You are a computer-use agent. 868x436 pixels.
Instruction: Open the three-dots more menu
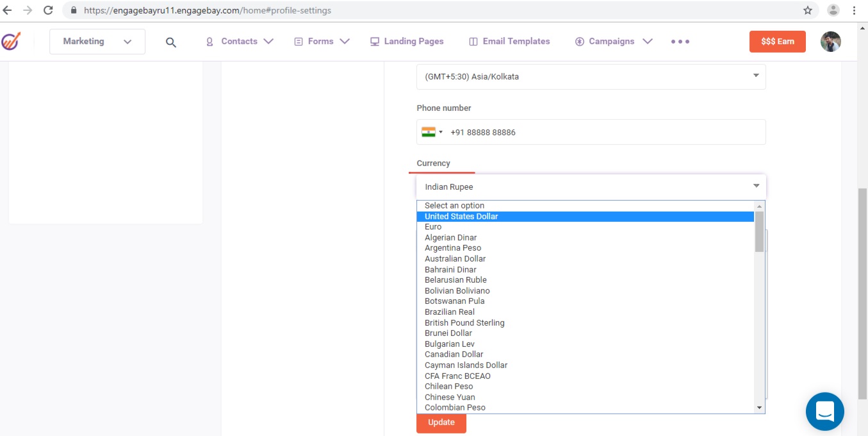[x=680, y=42]
